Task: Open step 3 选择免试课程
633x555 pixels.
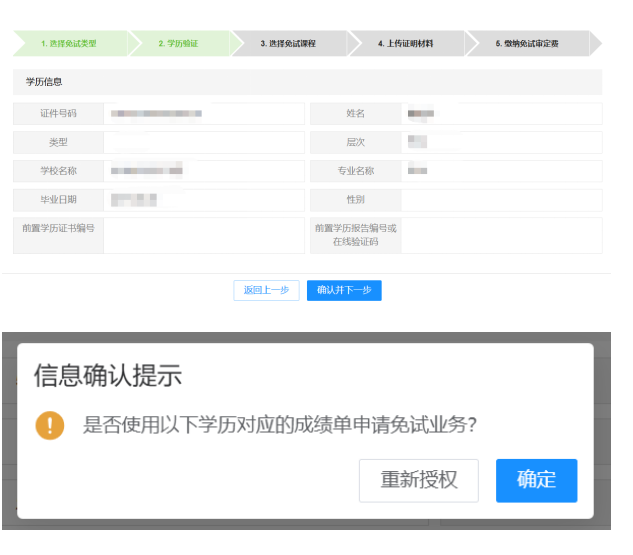Action: tap(288, 44)
